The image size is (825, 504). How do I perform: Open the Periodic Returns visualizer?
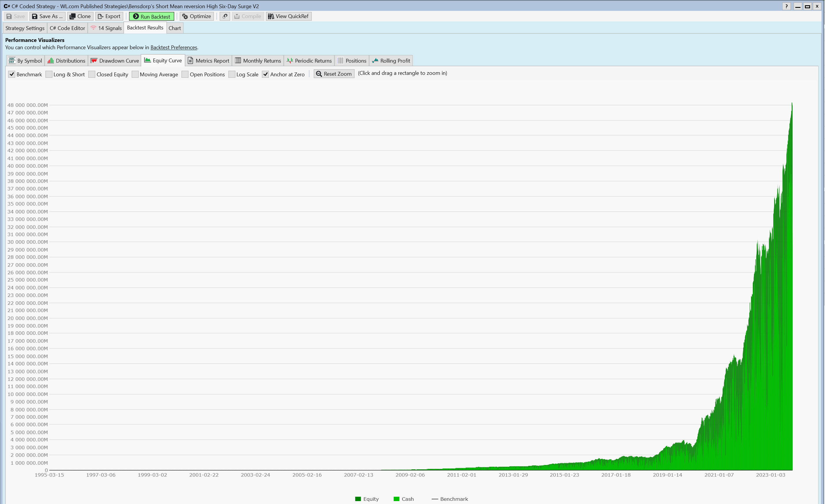pyautogui.click(x=309, y=61)
